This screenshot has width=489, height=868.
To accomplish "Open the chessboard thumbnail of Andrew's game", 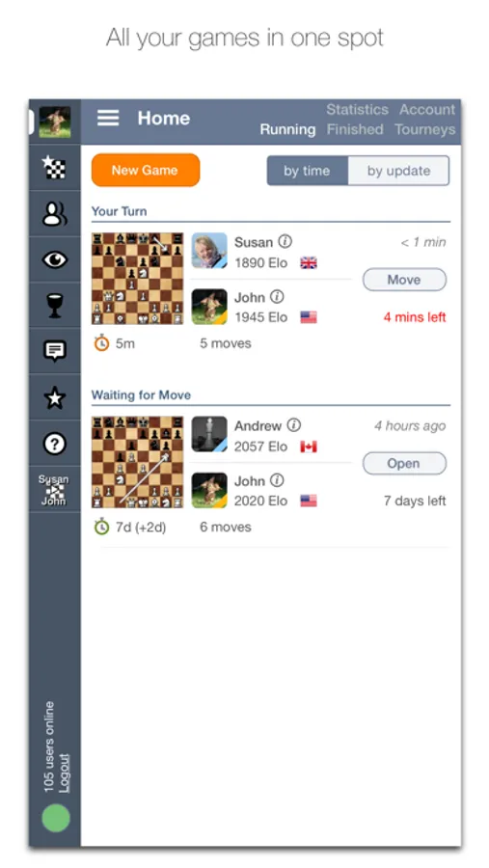I will (137, 462).
